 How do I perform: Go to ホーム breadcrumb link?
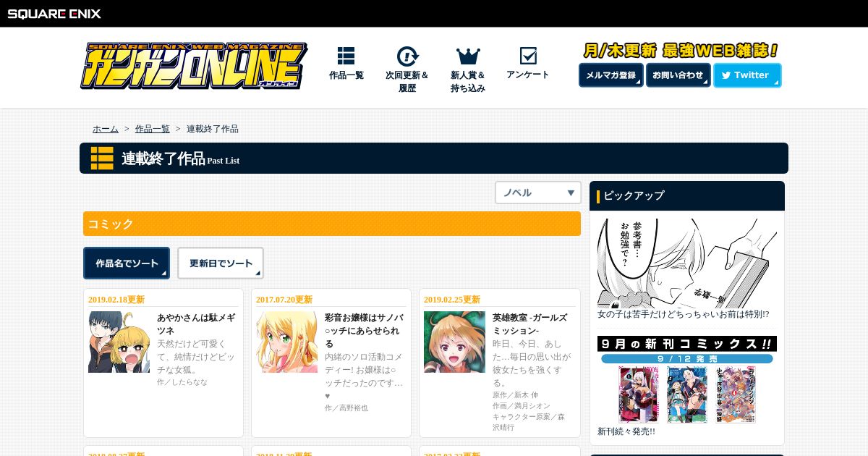tap(106, 129)
